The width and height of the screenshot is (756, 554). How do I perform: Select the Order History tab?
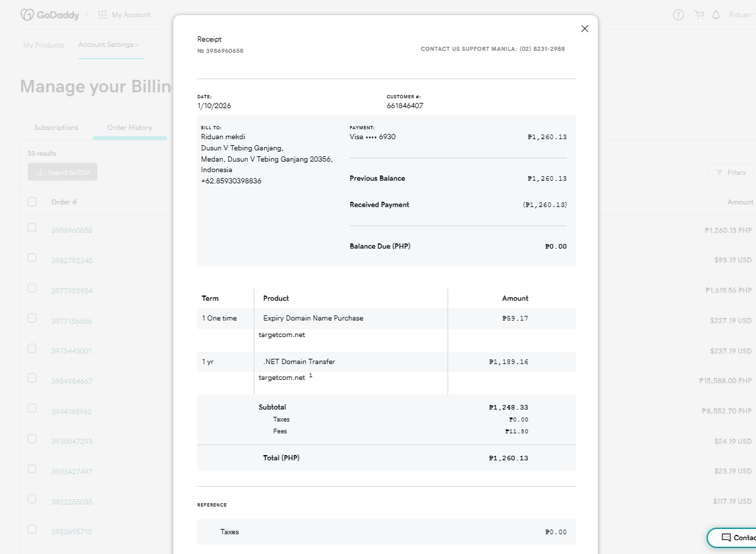130,127
